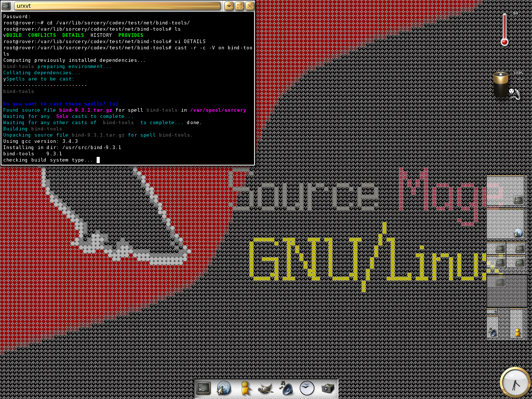
Task: Shade the urxvt window with the down-arrow button
Action: point(229,6)
